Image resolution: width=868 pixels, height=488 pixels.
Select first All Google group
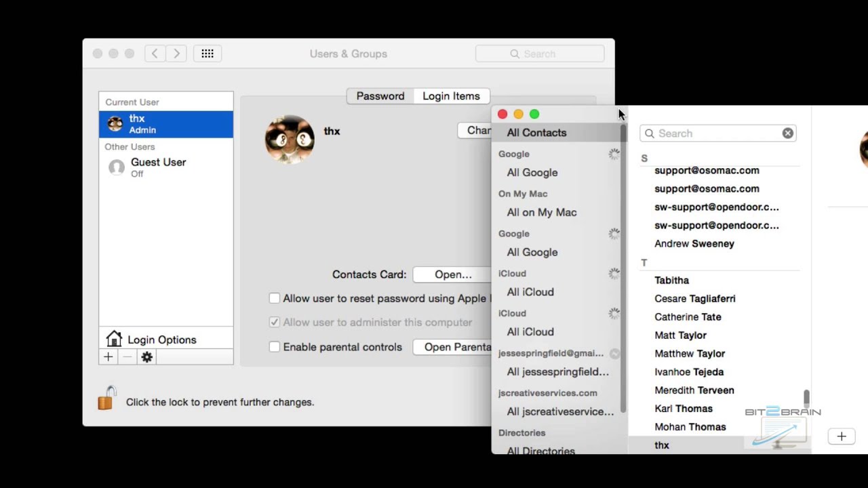(x=532, y=172)
